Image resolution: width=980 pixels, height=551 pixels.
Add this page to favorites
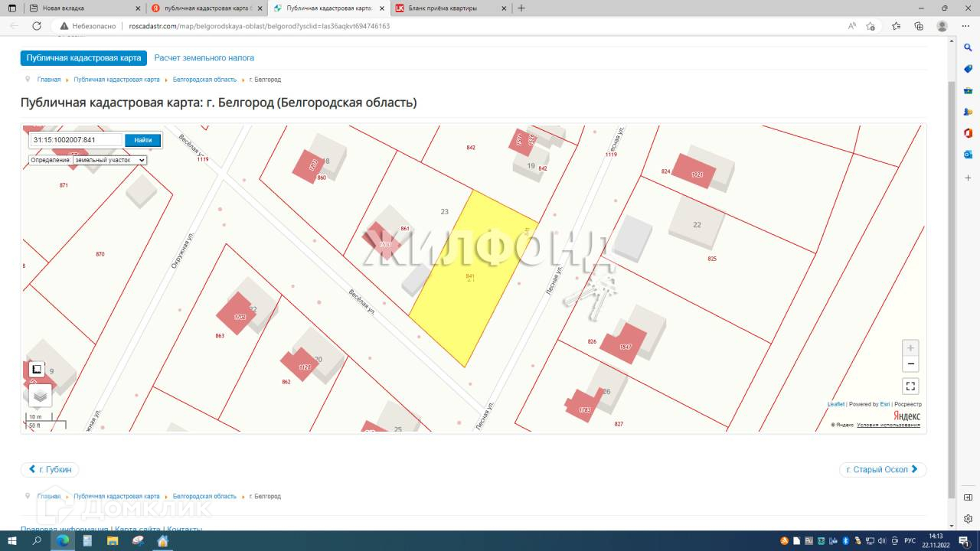[871, 26]
